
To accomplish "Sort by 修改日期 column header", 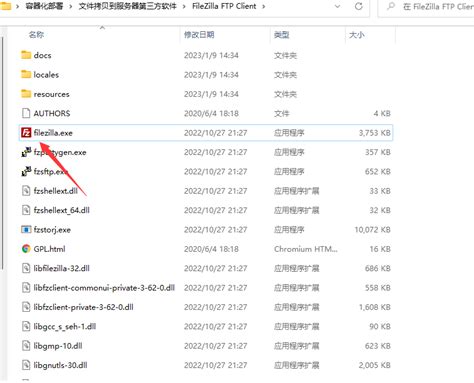I will 199,34.
